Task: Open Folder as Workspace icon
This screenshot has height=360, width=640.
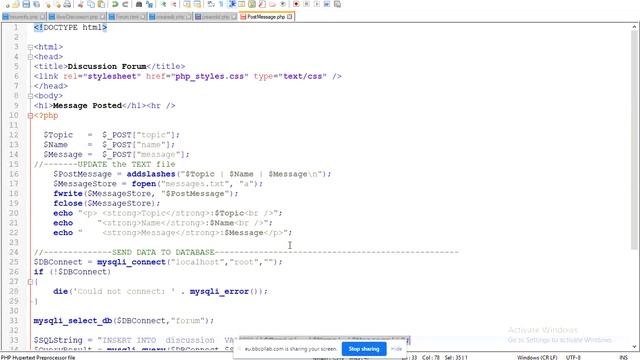Action: pos(272,4)
